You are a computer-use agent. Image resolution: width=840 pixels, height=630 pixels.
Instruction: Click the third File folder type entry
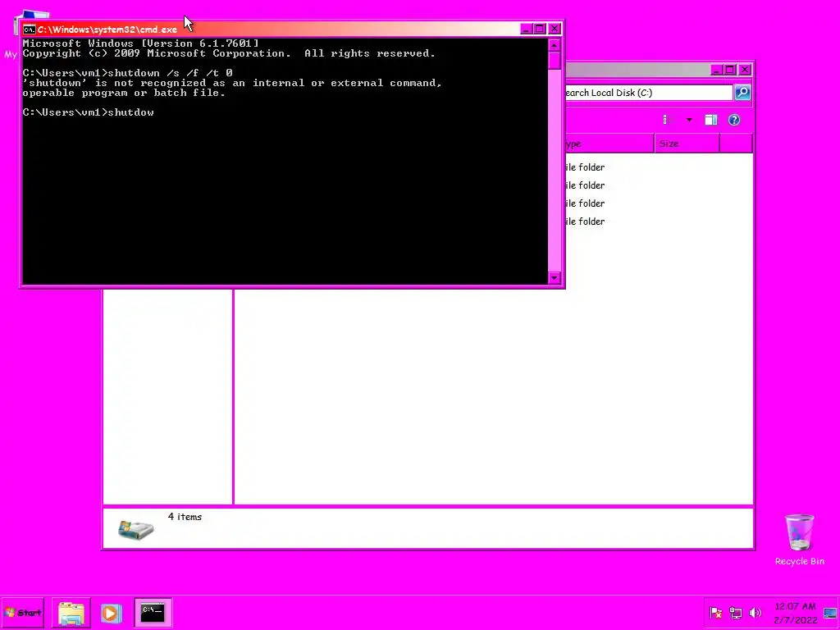[585, 203]
